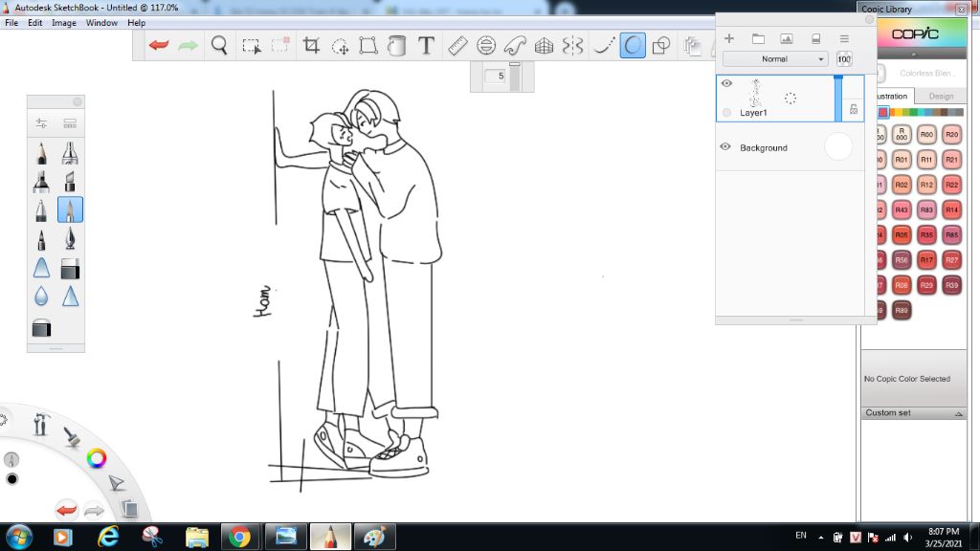The width and height of the screenshot is (980, 551).
Task: Open the Normal blend mode dropdown
Action: click(x=775, y=58)
